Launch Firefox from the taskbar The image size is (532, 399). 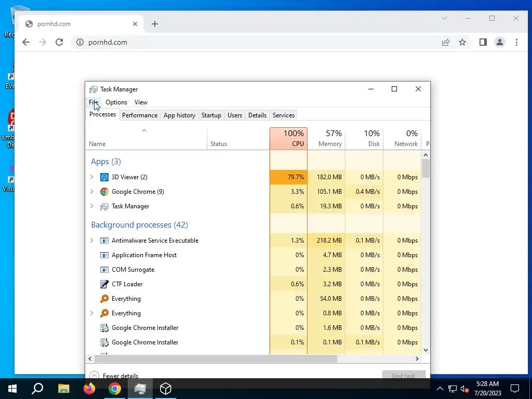(89, 389)
